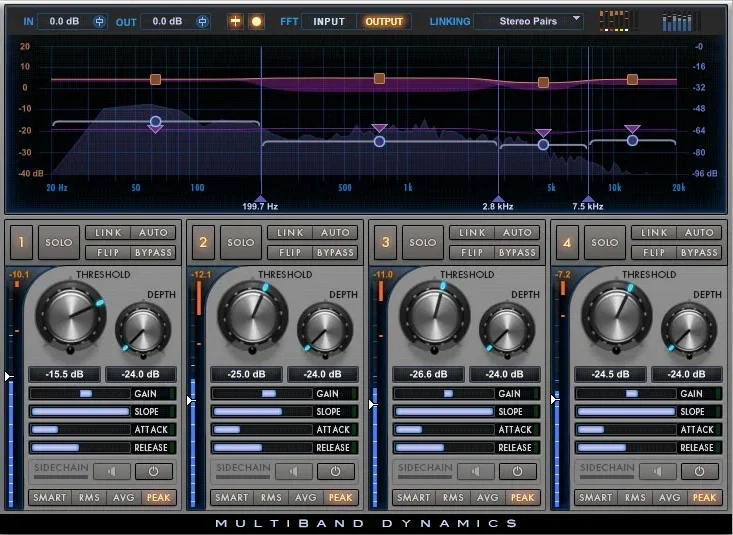Click band 4 orange gain node on graph

coord(632,80)
